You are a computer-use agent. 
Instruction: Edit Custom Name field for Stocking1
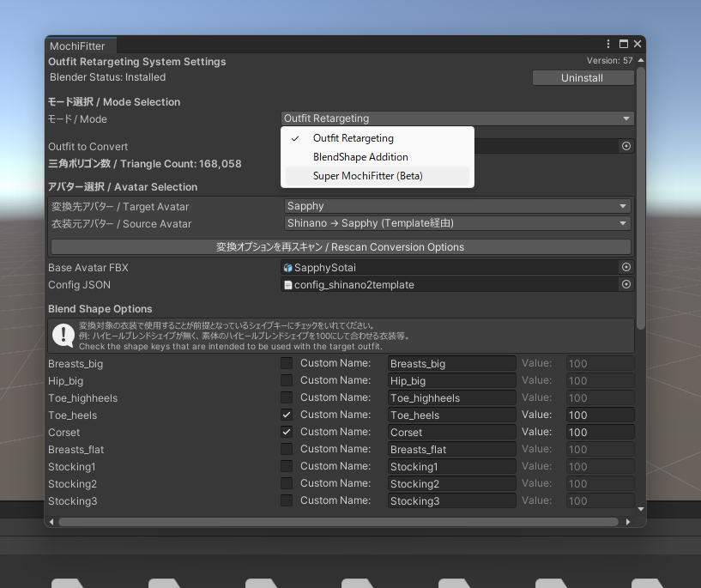point(451,466)
